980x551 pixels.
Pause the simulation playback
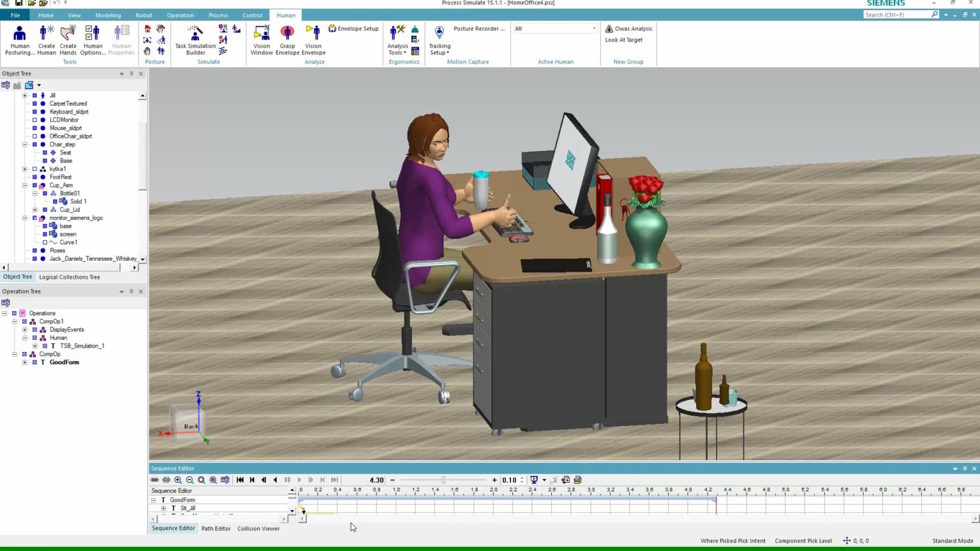pos(287,480)
